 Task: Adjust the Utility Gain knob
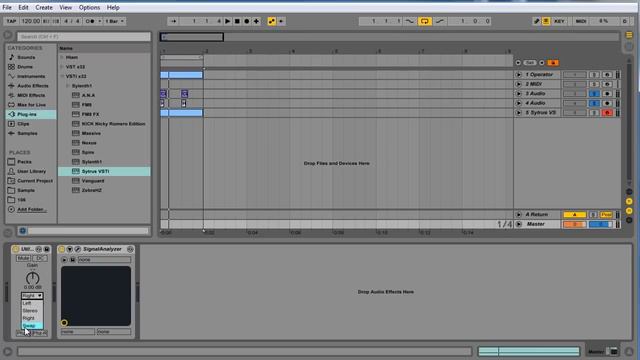[32, 278]
